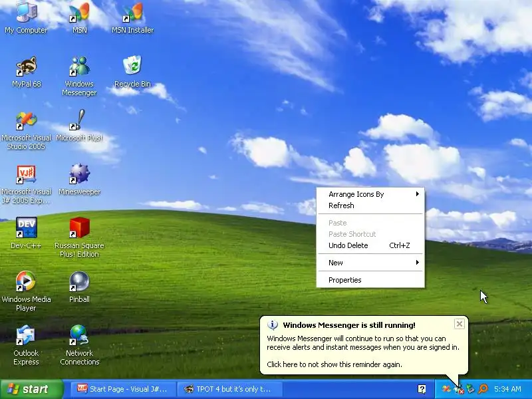
Task: Click the orange magnifier tray icon
Action: [483, 389]
